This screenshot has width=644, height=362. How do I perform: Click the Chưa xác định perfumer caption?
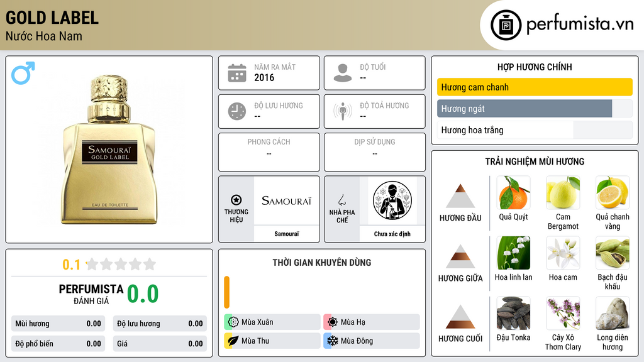[392, 234]
